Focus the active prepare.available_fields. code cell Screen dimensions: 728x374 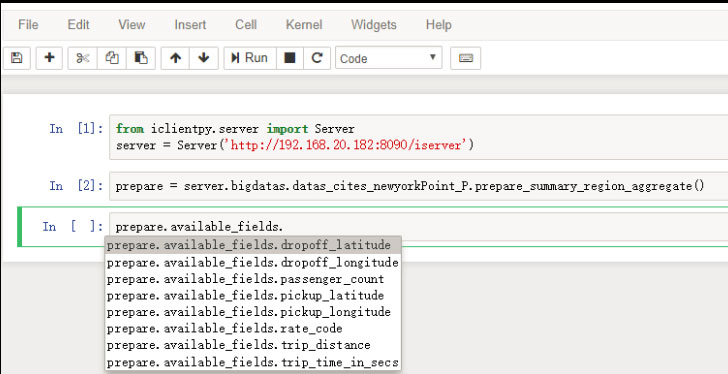coord(418,226)
